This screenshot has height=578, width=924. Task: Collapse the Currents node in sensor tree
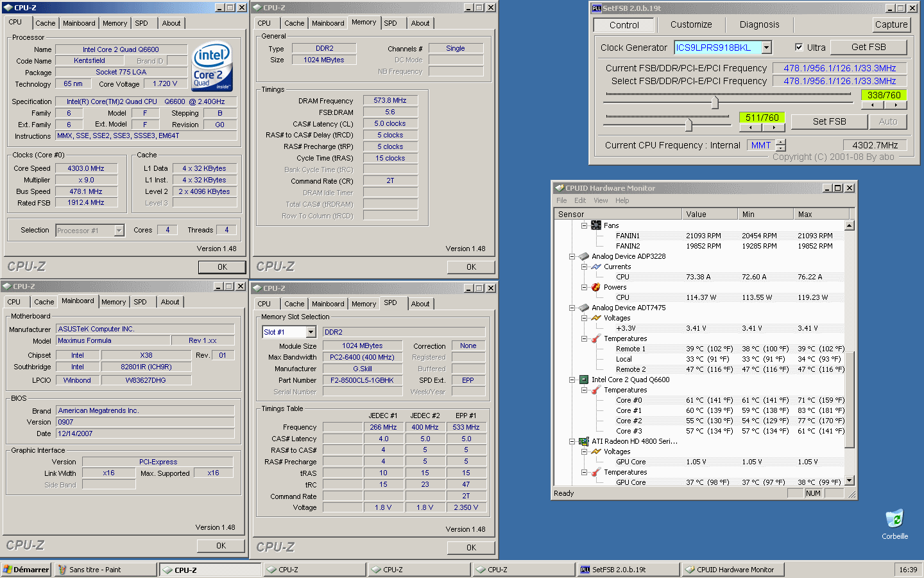point(584,267)
